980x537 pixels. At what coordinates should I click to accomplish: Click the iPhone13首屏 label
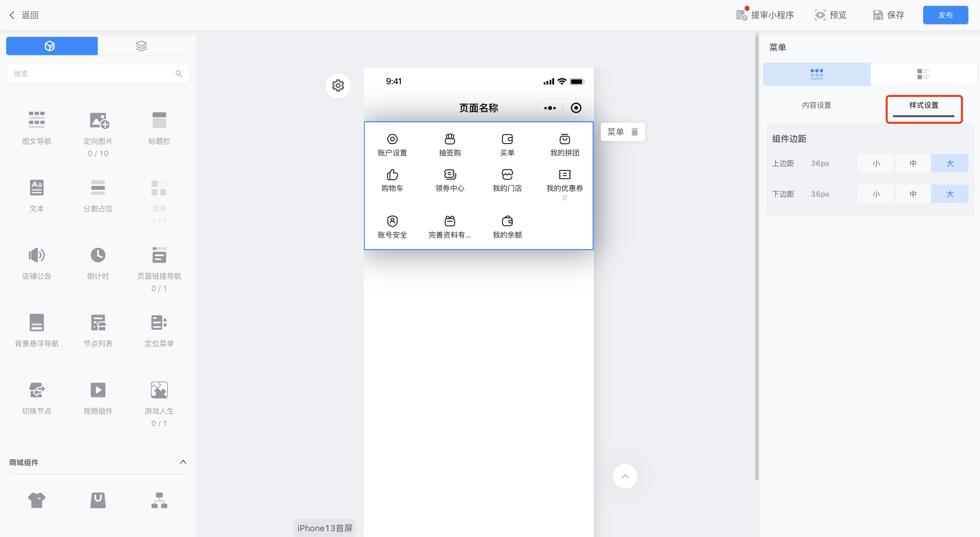(x=325, y=528)
